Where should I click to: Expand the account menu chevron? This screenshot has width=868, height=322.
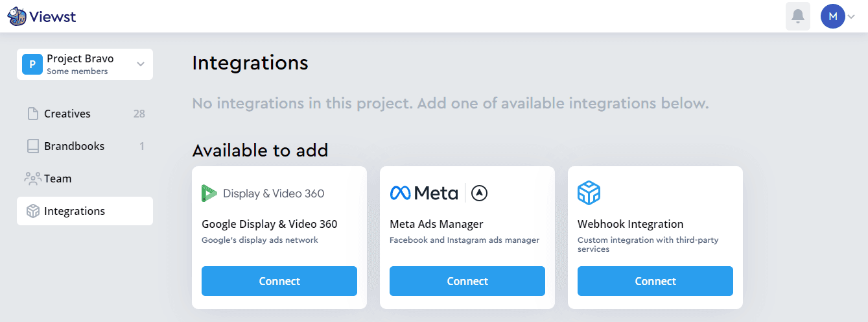(852, 17)
